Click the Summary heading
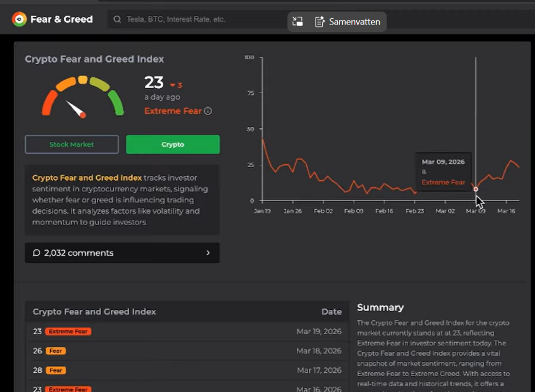The image size is (535, 392). coord(380,307)
